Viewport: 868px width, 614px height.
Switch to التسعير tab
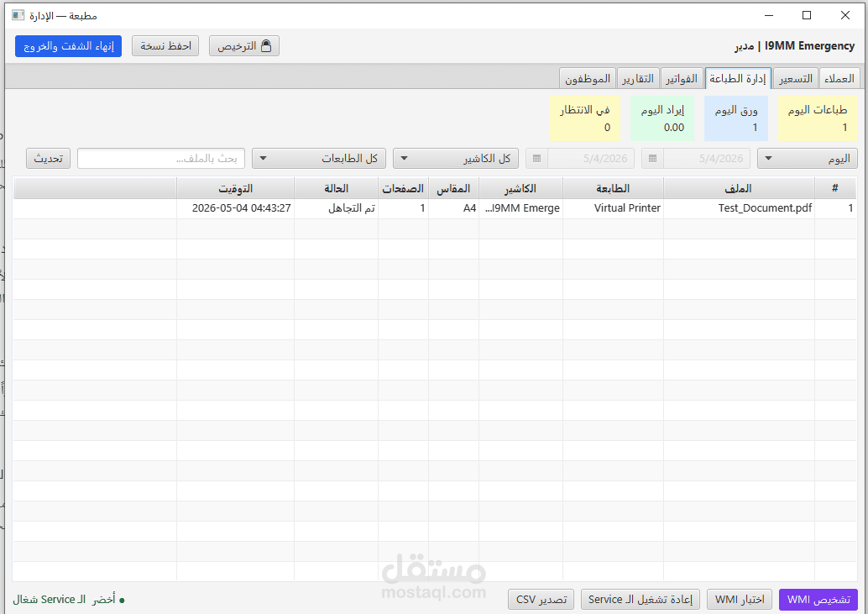tap(796, 79)
